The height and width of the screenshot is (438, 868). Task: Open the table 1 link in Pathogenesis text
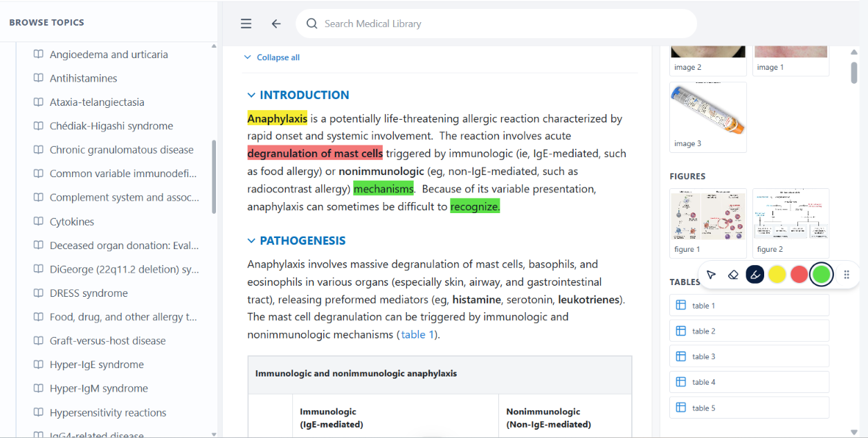click(417, 335)
